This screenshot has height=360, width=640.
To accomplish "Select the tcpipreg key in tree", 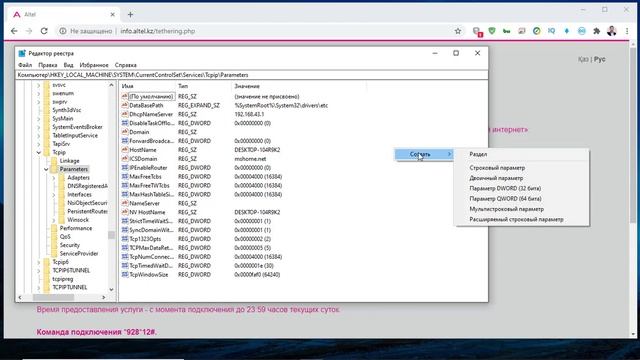I will (62, 279).
